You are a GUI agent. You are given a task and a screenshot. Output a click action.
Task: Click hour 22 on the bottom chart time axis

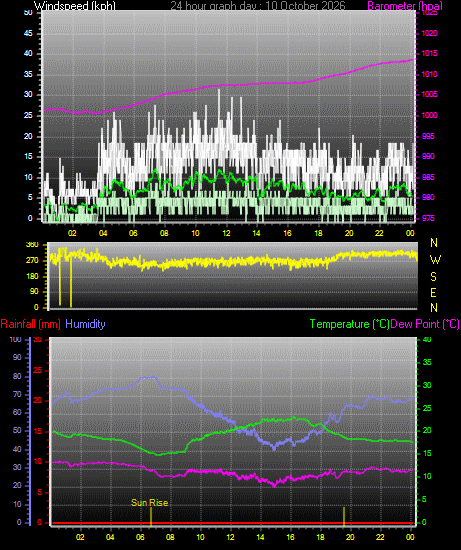(x=380, y=537)
